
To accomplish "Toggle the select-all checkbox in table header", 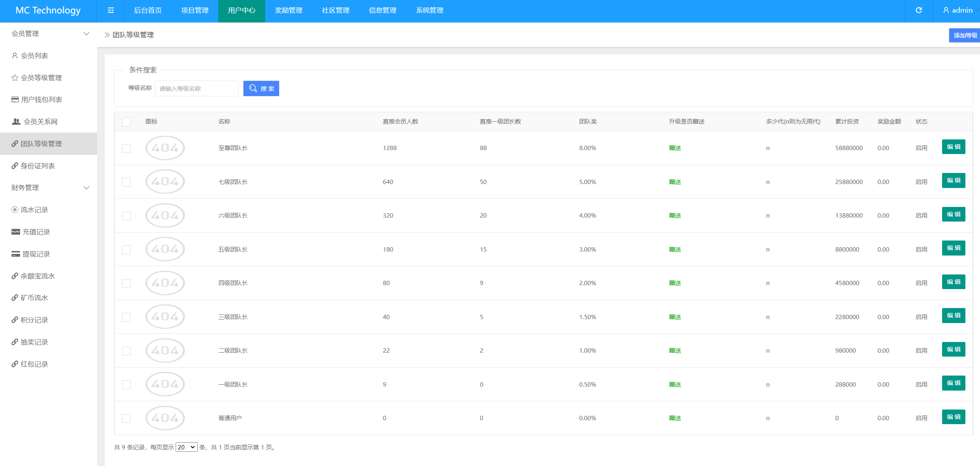I will [126, 122].
